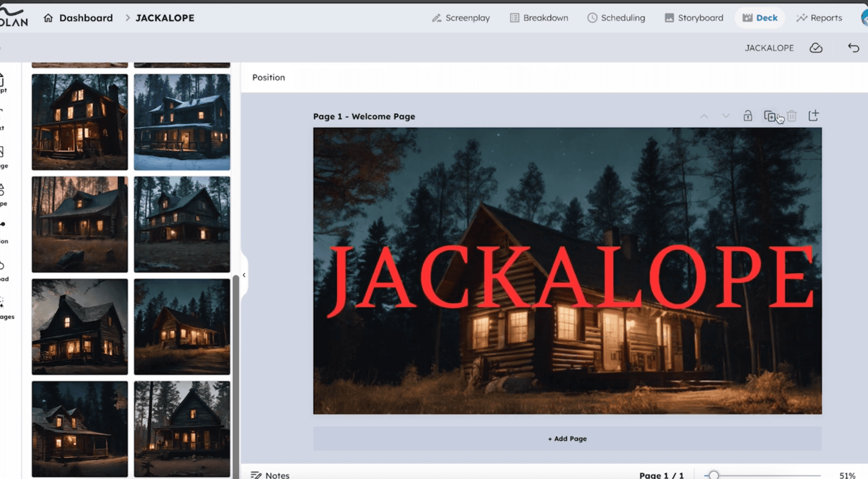Move Page 1 up with the chevron
868x479 pixels.
coord(704,116)
